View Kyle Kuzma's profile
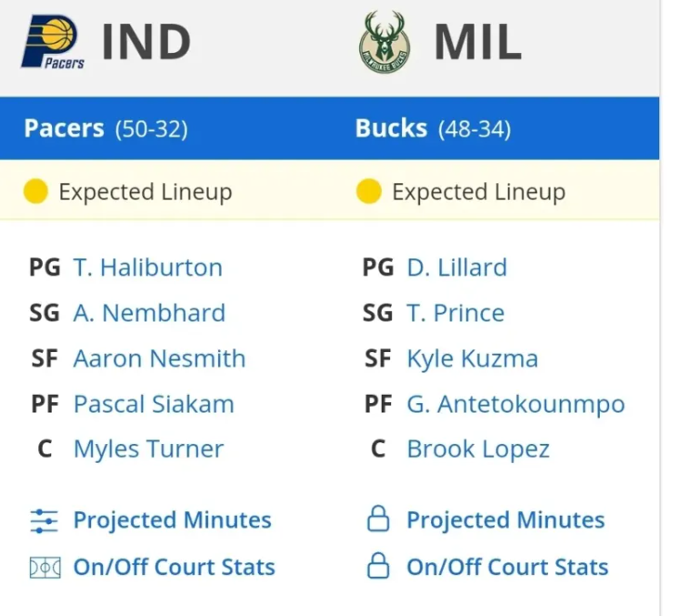 (473, 360)
